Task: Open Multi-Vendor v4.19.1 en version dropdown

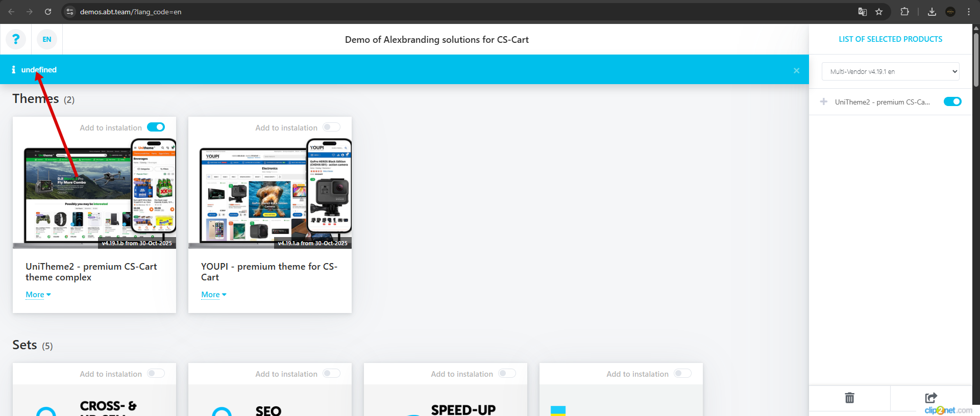Action: tap(890, 71)
